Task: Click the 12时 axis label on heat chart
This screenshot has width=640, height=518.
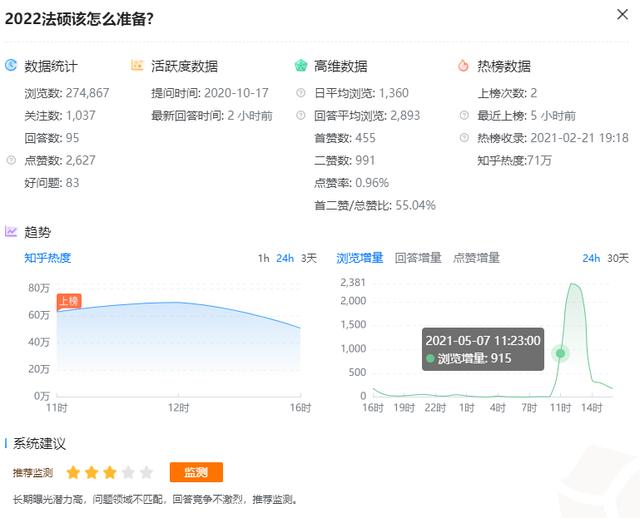Action: tap(178, 407)
